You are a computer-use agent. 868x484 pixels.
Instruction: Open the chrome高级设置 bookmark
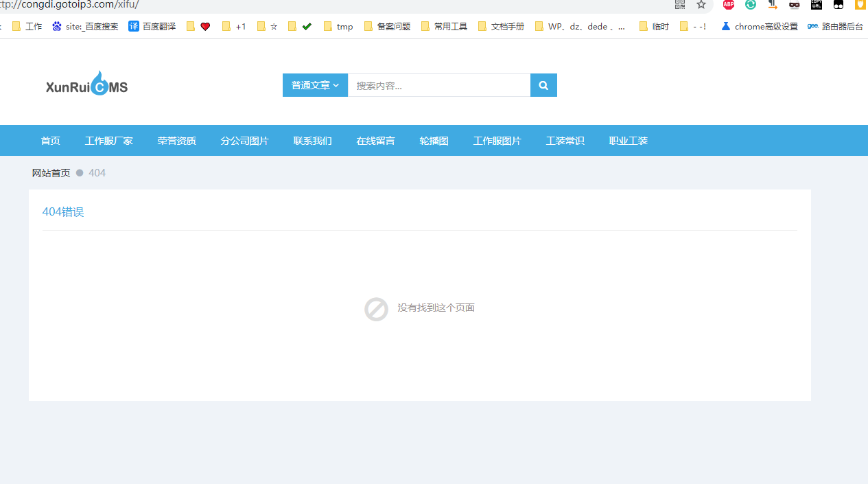[x=759, y=27]
